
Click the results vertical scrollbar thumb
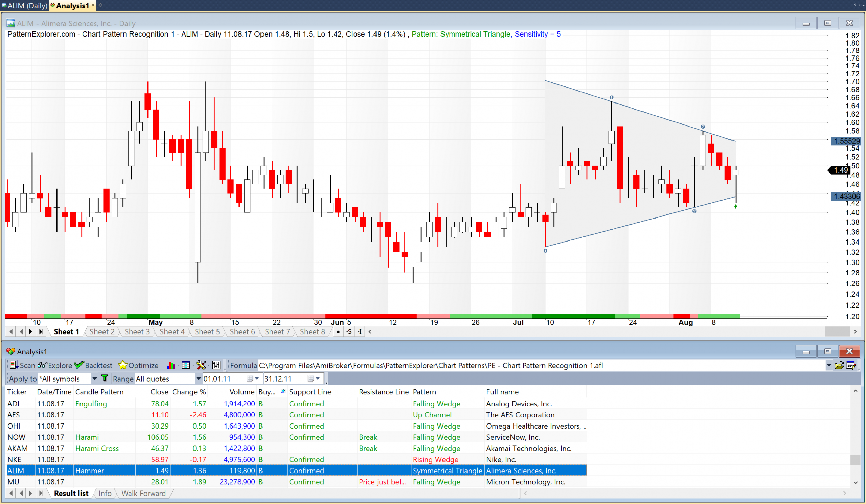(855, 459)
